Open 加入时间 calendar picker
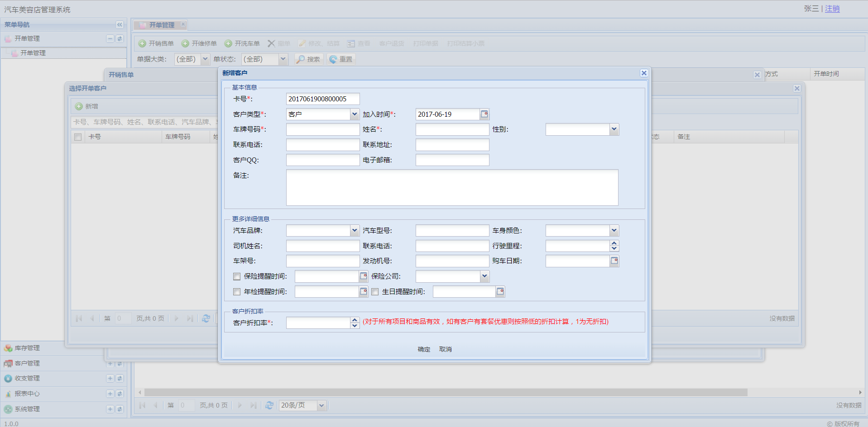 tap(484, 114)
